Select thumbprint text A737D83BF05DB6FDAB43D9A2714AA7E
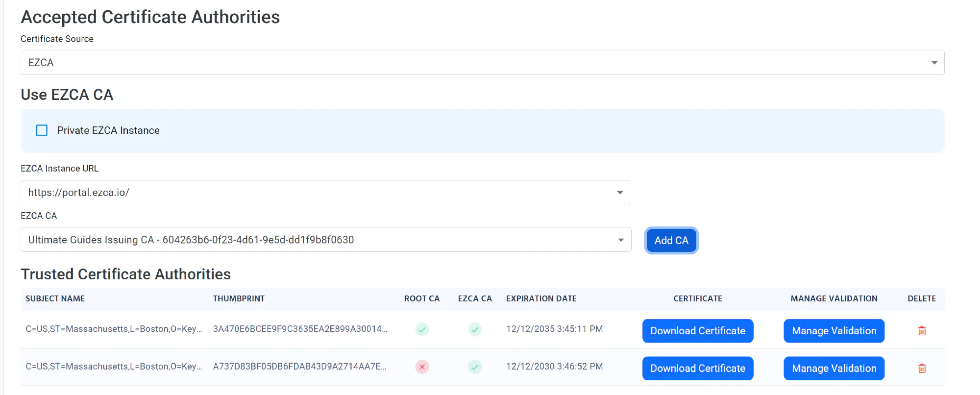Viewport: 980px width, 395px height. point(299,367)
